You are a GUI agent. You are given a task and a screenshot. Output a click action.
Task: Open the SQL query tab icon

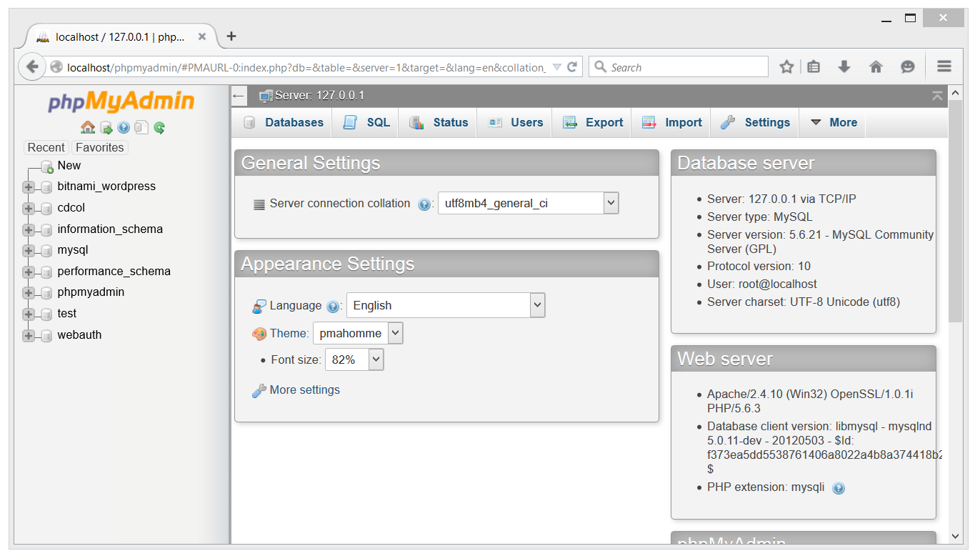point(351,122)
